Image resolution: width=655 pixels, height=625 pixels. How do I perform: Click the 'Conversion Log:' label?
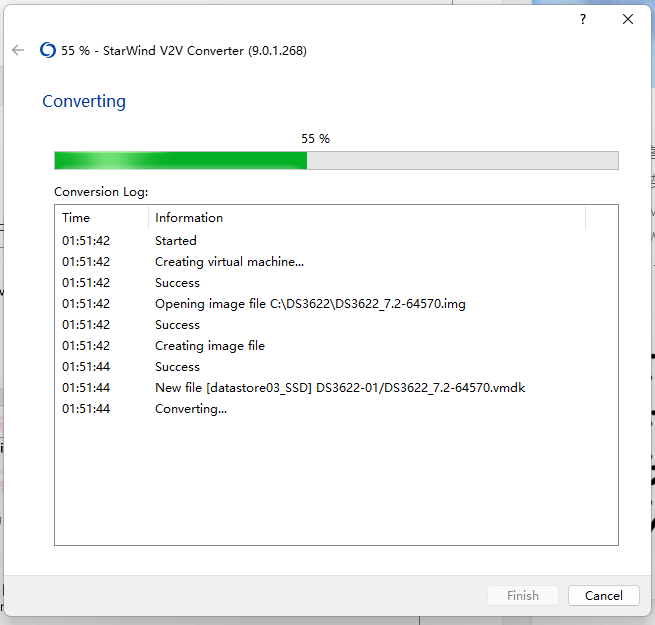tap(101, 192)
